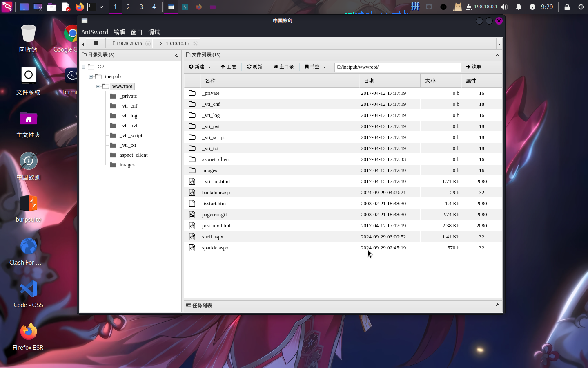Close the 10.10.10.15 file manager tab
588x368 pixels.
[148, 43]
